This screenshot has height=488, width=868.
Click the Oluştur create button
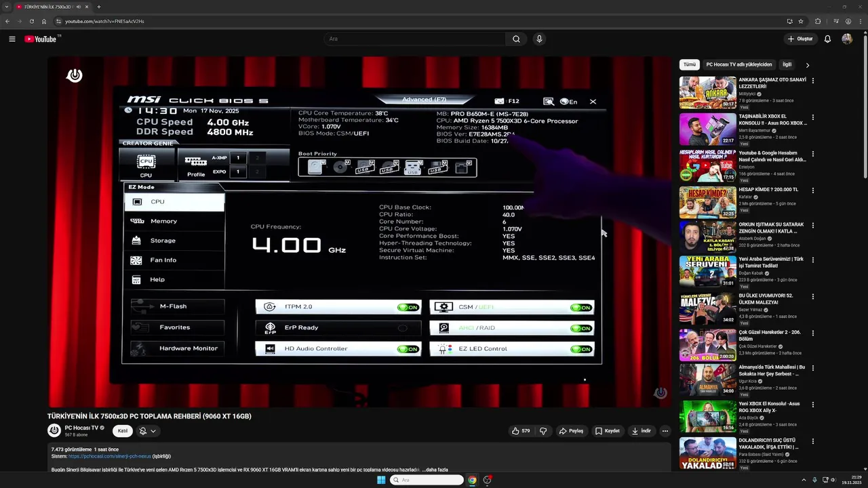click(x=800, y=39)
